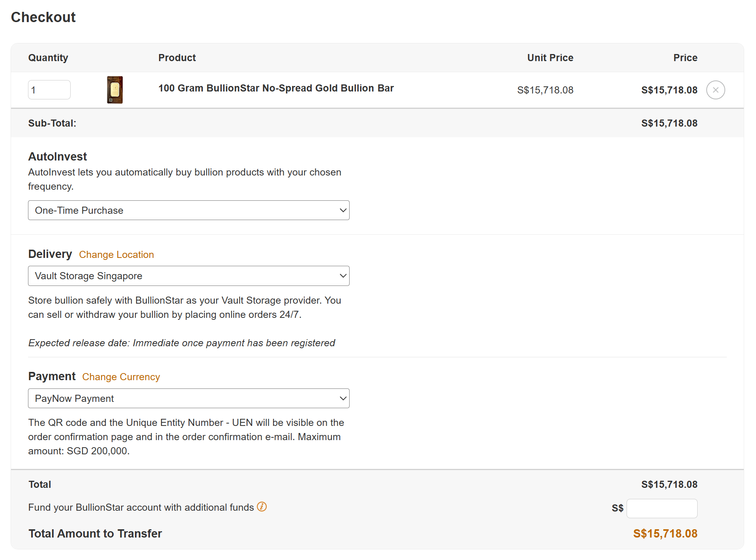Viewport: 756px width, 560px height.
Task: Click the Change Location link
Action: point(116,255)
